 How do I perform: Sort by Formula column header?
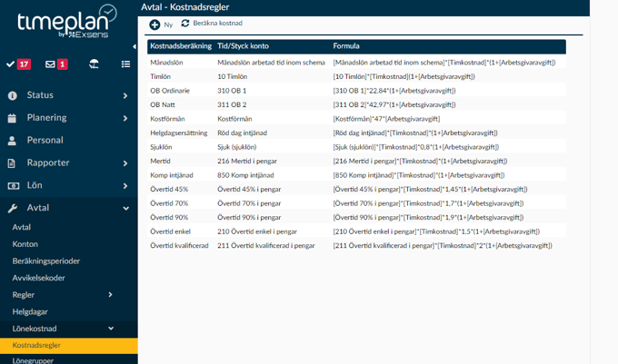click(x=346, y=46)
